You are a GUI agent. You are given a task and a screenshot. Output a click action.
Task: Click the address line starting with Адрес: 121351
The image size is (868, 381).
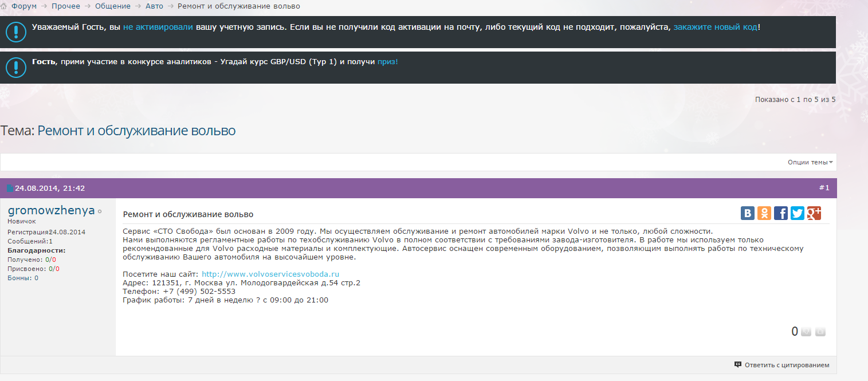point(242,283)
